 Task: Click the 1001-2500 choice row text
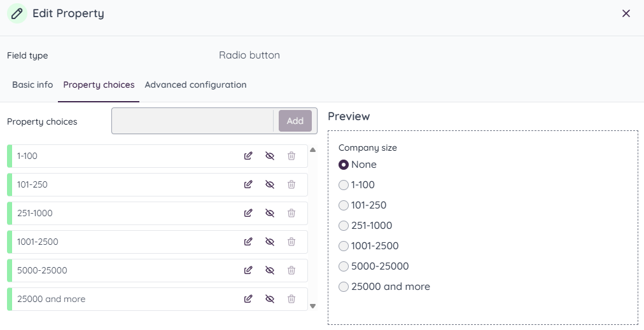[x=38, y=242]
